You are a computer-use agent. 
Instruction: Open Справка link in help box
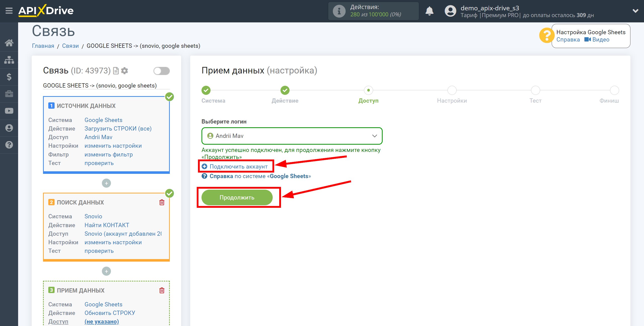(568, 39)
